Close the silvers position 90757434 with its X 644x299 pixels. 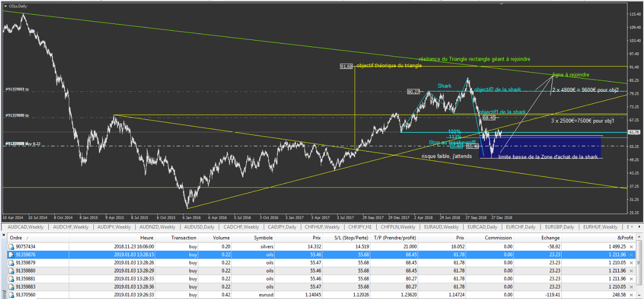coord(631,246)
